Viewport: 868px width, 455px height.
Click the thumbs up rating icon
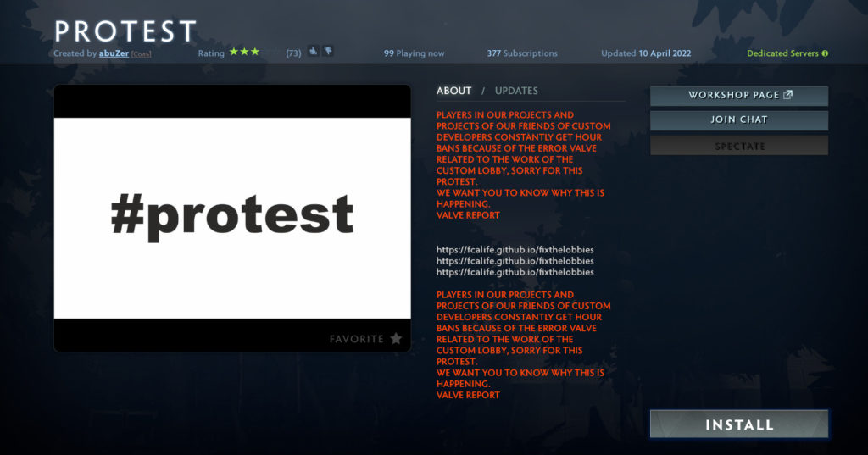(313, 52)
